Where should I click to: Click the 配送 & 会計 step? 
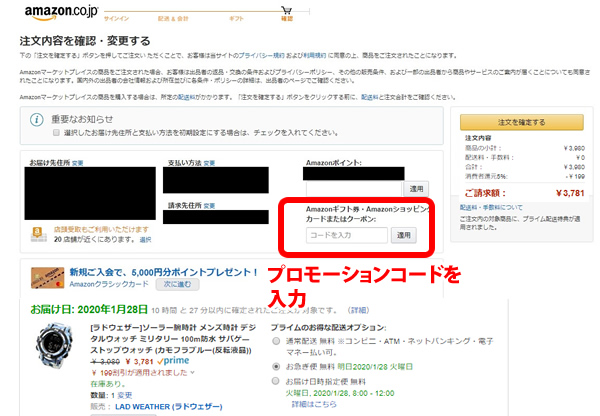[x=173, y=18]
